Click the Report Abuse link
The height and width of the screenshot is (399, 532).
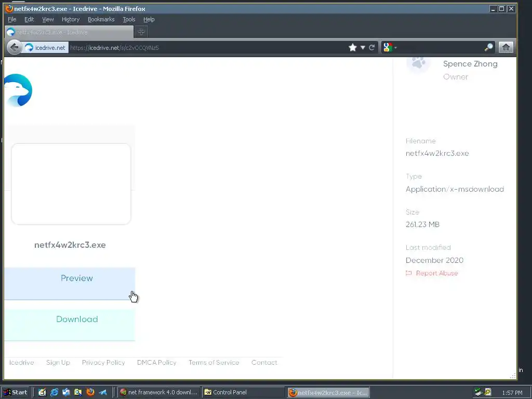436,273
